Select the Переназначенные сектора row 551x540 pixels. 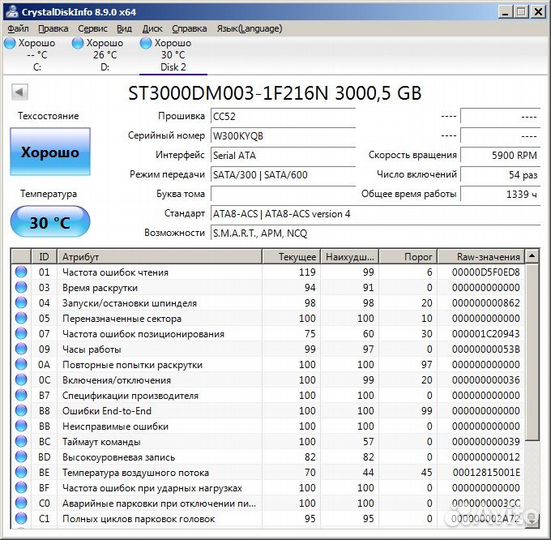(x=268, y=318)
